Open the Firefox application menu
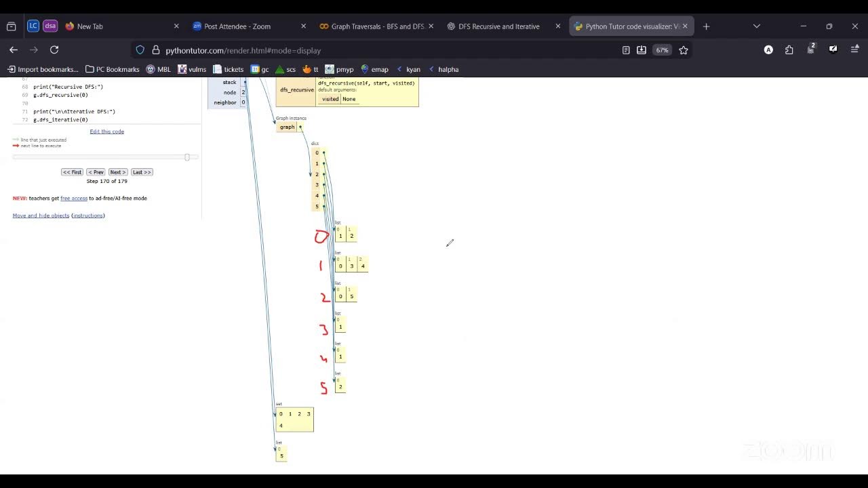 pyautogui.click(x=854, y=50)
